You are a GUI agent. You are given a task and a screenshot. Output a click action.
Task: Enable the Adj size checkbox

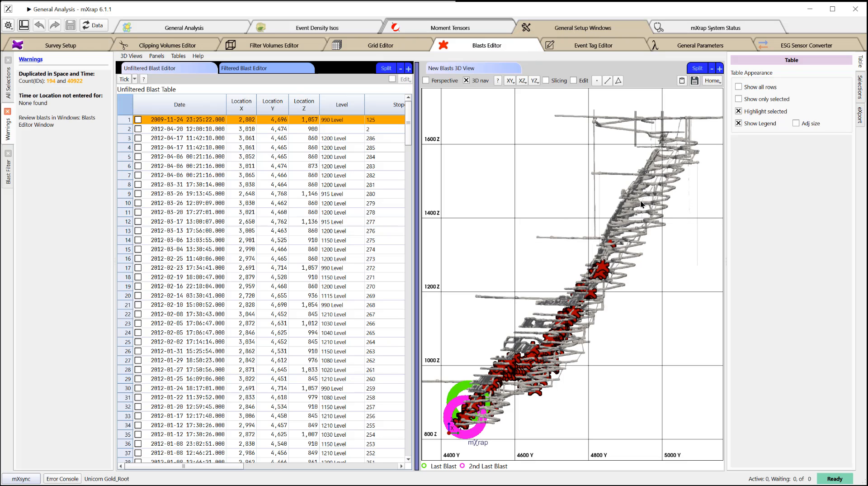[x=796, y=123]
